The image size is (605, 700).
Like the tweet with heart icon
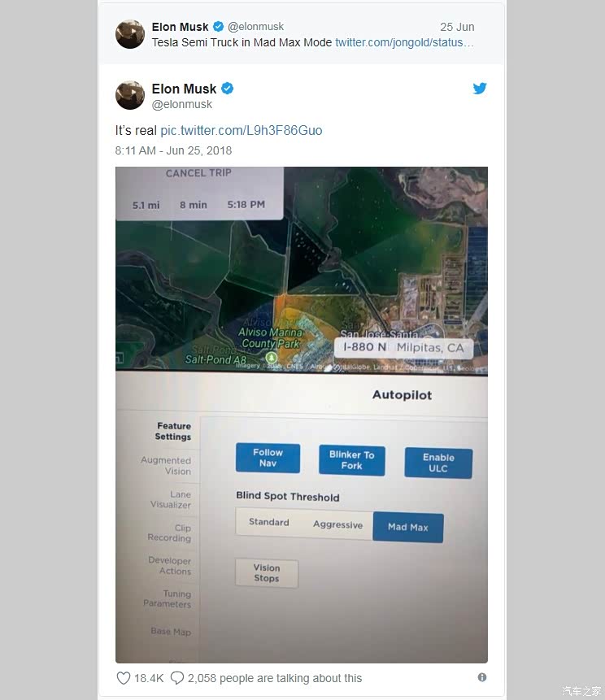(x=124, y=678)
